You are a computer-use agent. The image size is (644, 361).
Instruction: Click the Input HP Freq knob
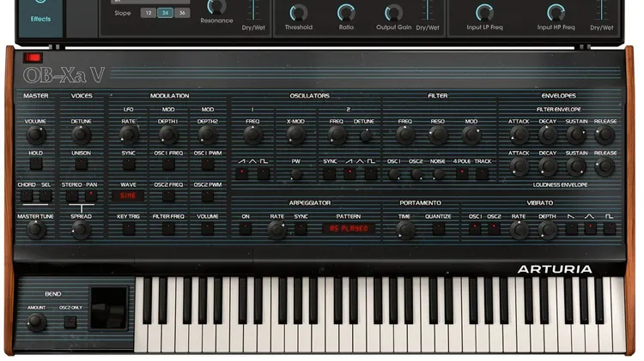tap(556, 13)
